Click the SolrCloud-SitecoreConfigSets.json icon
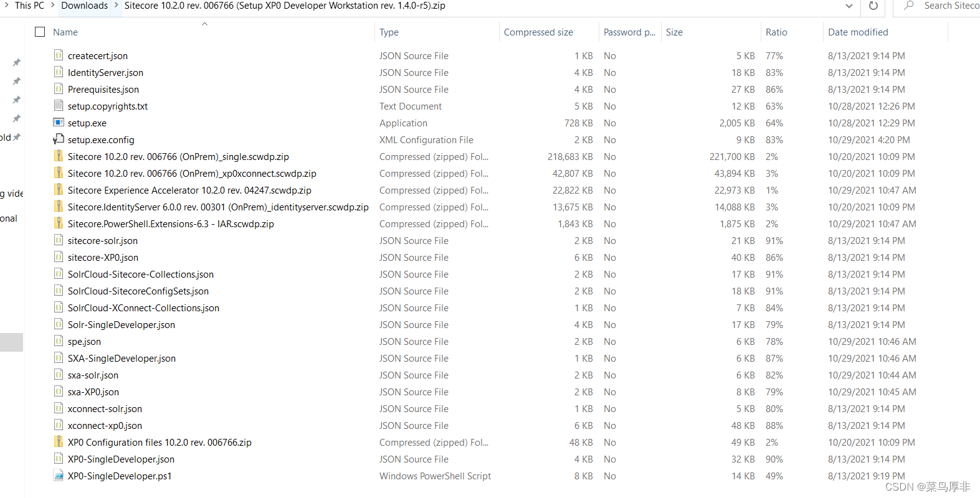Screen dimensions: 980x498 point(59,290)
